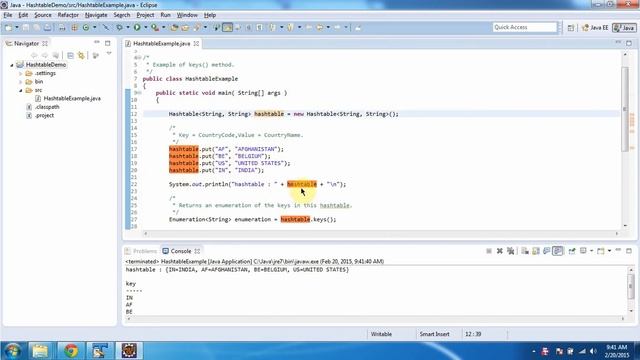Expand the bin folder

pyautogui.click(x=20, y=82)
